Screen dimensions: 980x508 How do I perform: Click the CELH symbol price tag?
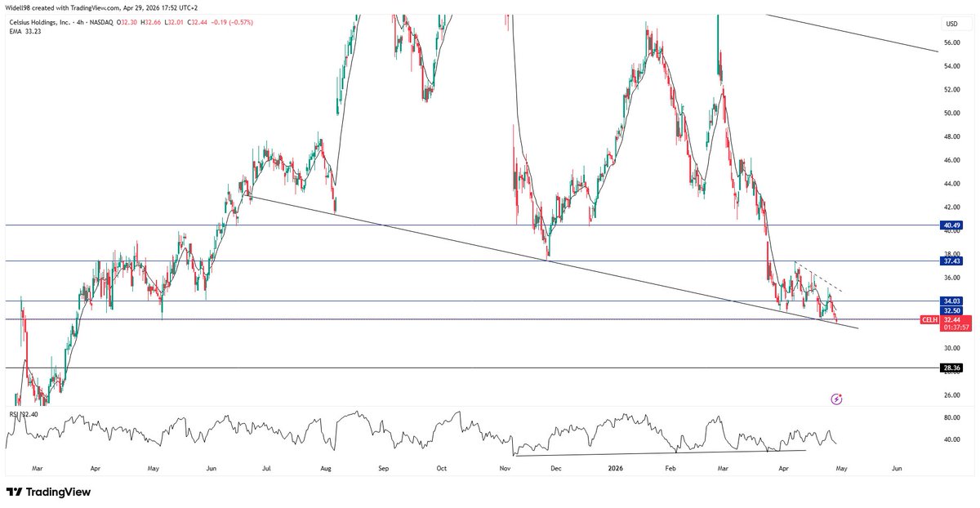pos(930,319)
